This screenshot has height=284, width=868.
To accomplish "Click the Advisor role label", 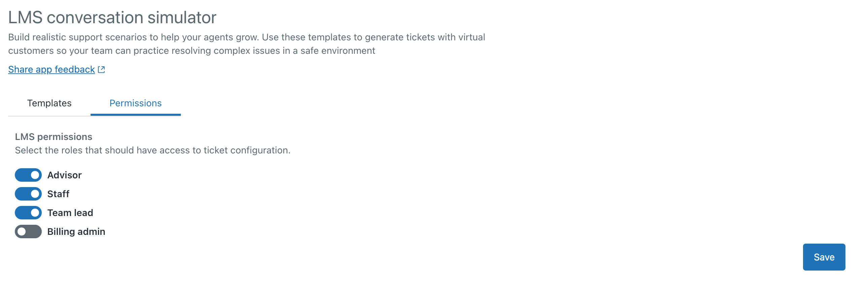I will 64,175.
